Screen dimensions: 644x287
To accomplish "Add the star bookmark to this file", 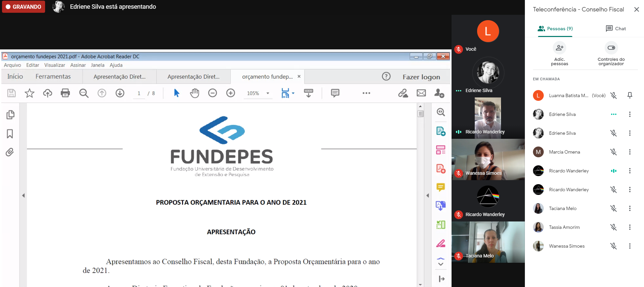I will coord(30,93).
